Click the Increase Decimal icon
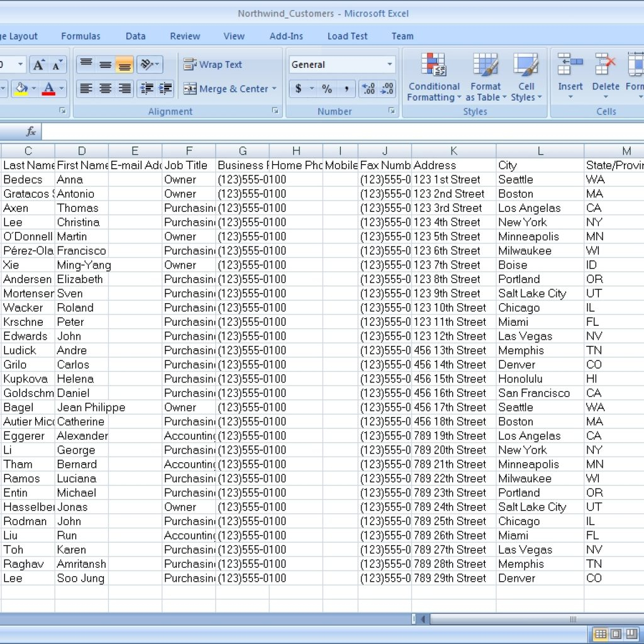 [x=369, y=89]
